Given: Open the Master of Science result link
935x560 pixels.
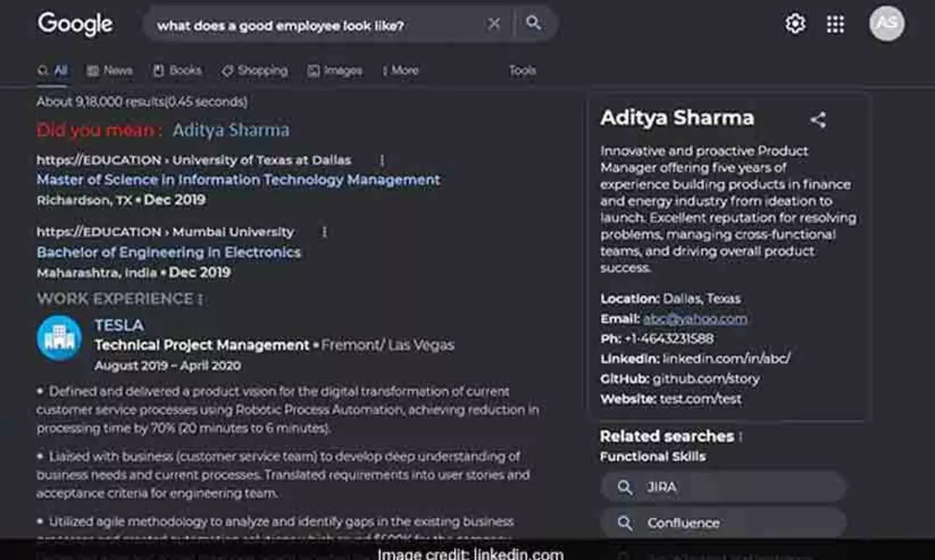Looking at the screenshot, I should pos(238,179).
